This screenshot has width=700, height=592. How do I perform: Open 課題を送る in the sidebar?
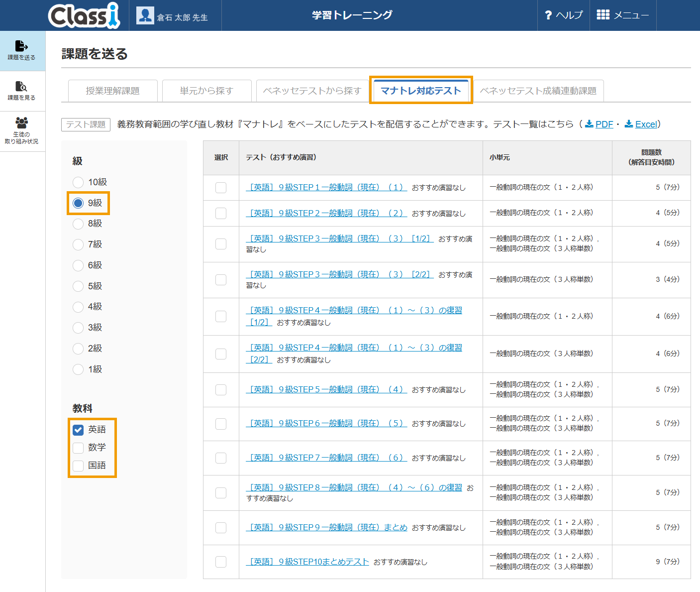click(22, 51)
